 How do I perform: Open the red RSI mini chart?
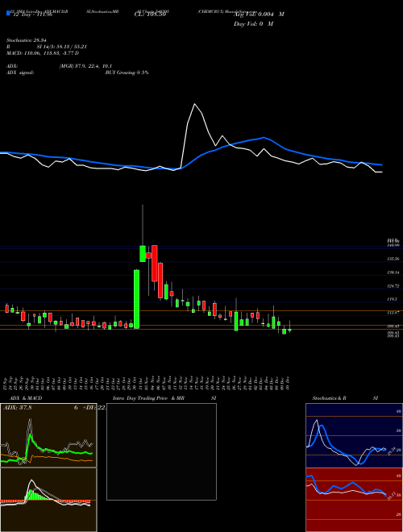point(354,500)
